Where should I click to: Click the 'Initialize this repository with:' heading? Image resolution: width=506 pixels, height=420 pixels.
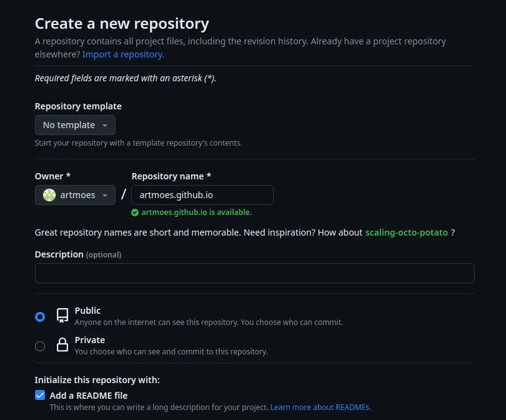97,380
